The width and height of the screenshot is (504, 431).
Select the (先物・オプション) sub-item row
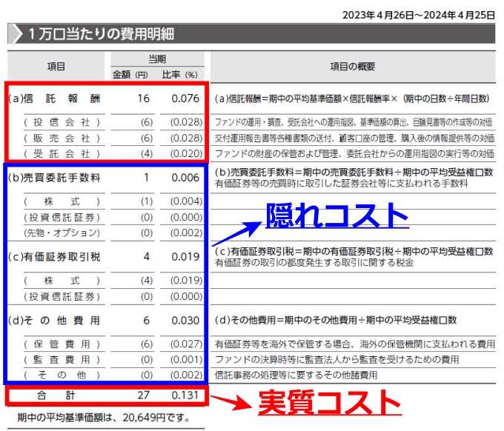point(61,233)
